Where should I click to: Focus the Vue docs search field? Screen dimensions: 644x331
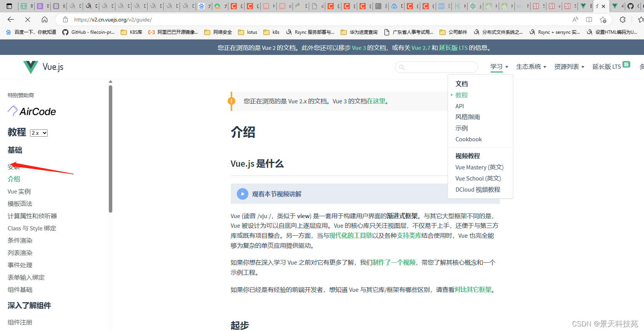(x=436, y=67)
